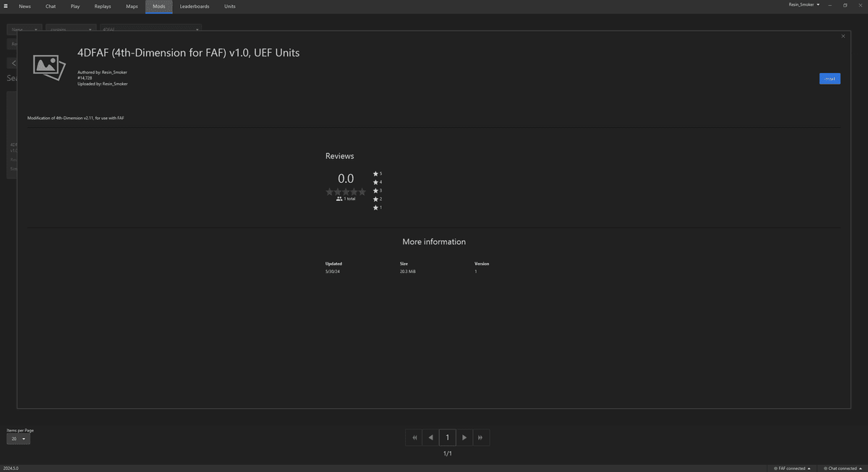Select the Mods tab
This screenshot has width=868, height=472.
(159, 7)
